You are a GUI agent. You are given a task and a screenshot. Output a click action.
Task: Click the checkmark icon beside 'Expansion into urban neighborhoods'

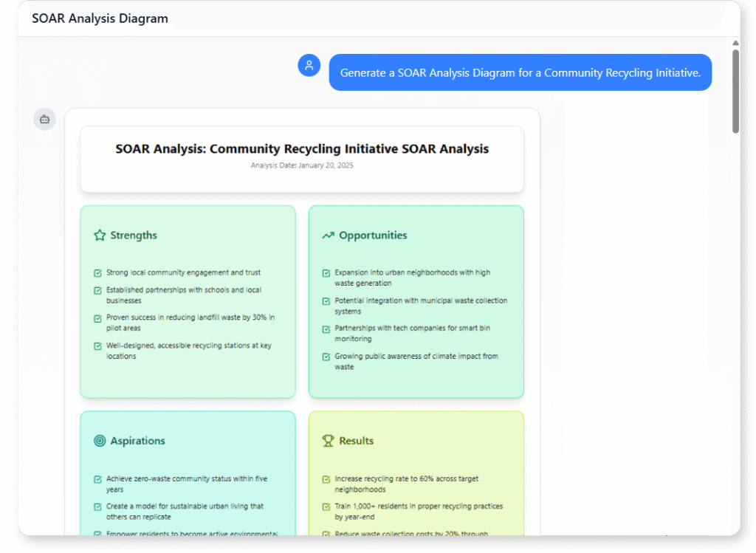click(326, 272)
